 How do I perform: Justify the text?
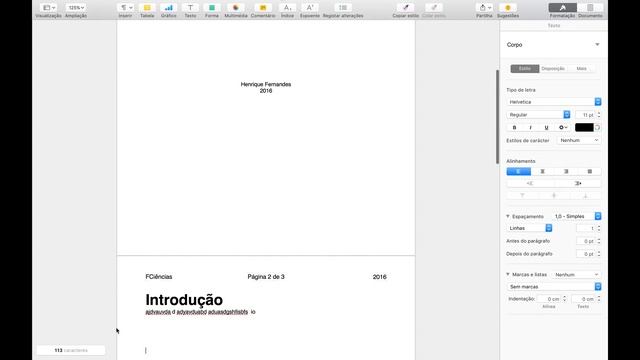click(589, 171)
